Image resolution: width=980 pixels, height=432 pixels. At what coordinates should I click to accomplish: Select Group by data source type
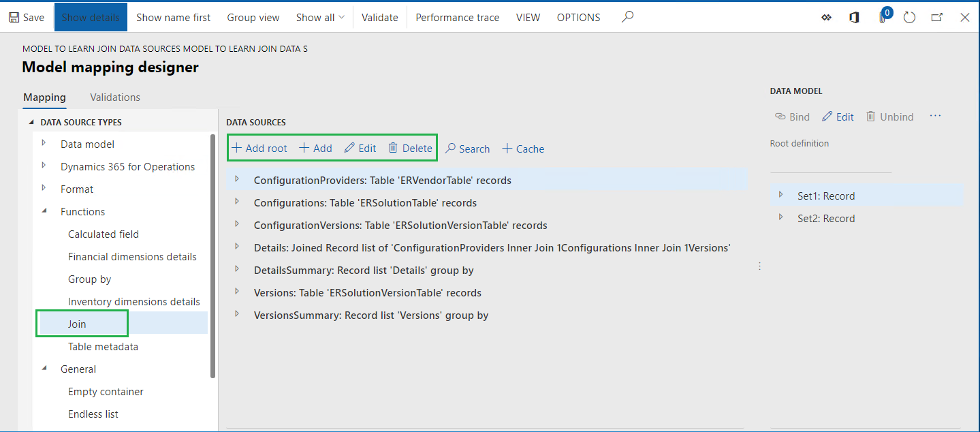pos(89,279)
